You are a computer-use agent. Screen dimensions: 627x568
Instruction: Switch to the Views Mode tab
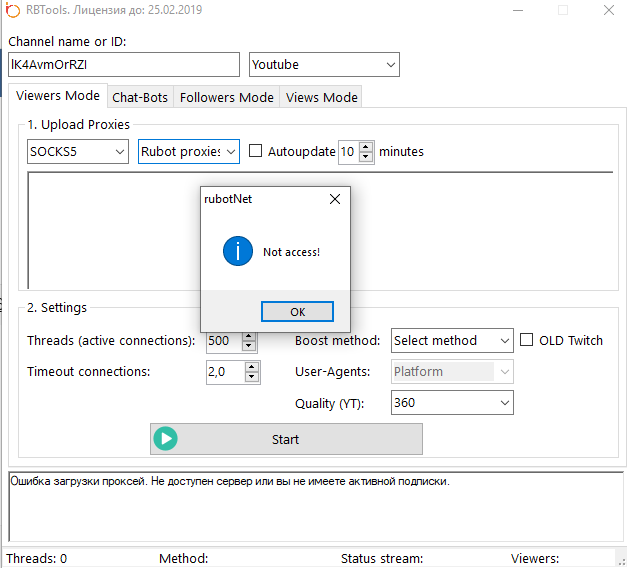click(321, 97)
